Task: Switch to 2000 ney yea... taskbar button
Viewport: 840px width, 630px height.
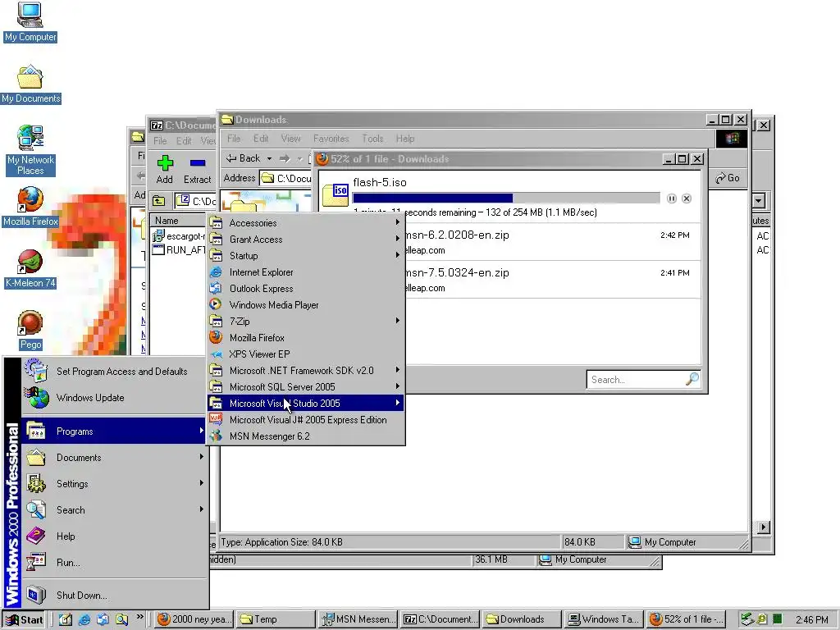Action: (x=194, y=619)
